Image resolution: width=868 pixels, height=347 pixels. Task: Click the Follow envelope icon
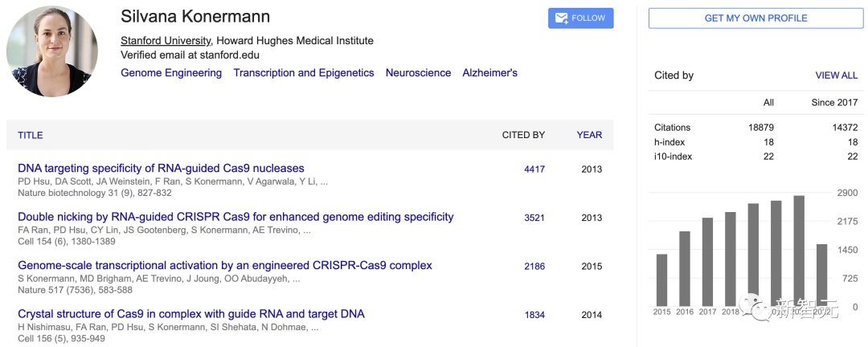[x=562, y=18]
